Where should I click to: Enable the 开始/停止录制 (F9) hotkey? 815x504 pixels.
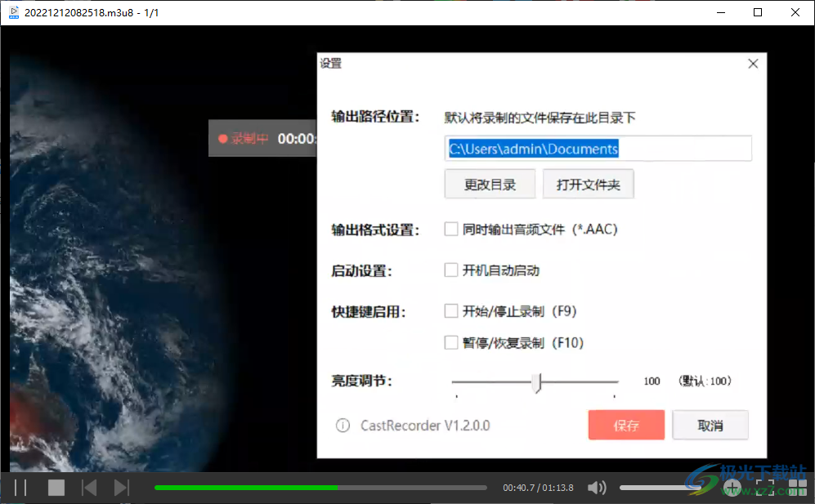[450, 311]
